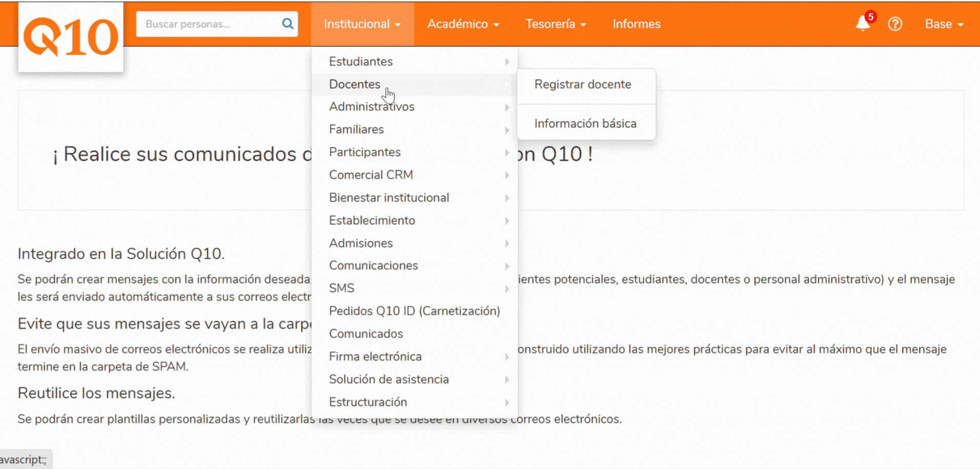Select Comunicaciones menu entry
Screen dimensions: 980x469
coord(414,266)
